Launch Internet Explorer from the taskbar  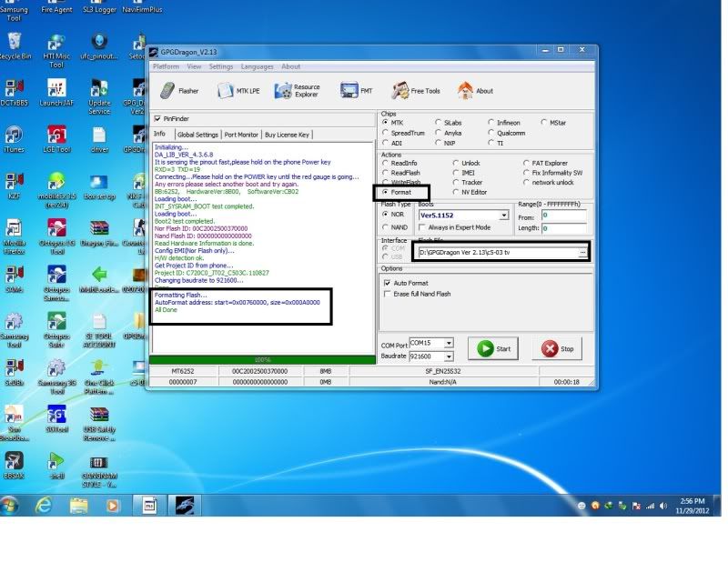pos(44,505)
